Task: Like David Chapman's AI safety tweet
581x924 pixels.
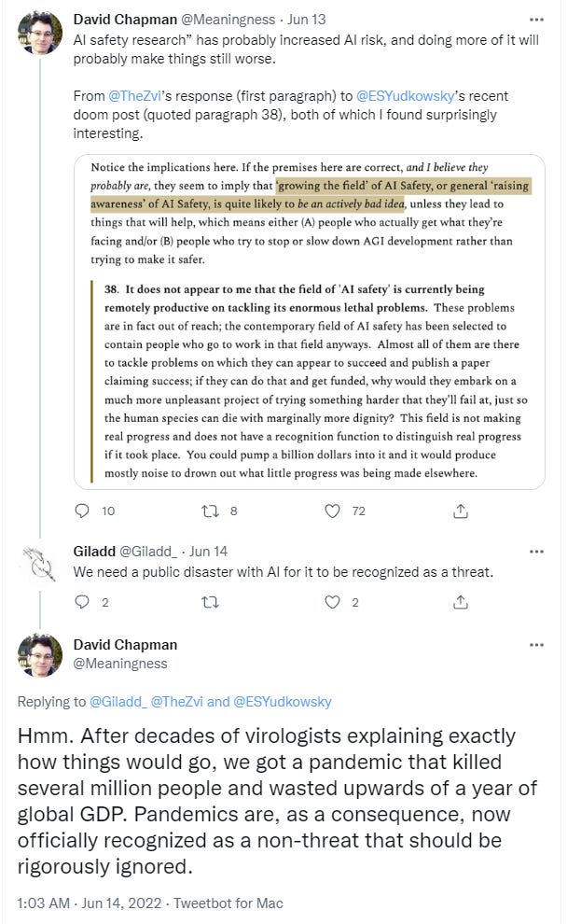Action: pos(333,511)
